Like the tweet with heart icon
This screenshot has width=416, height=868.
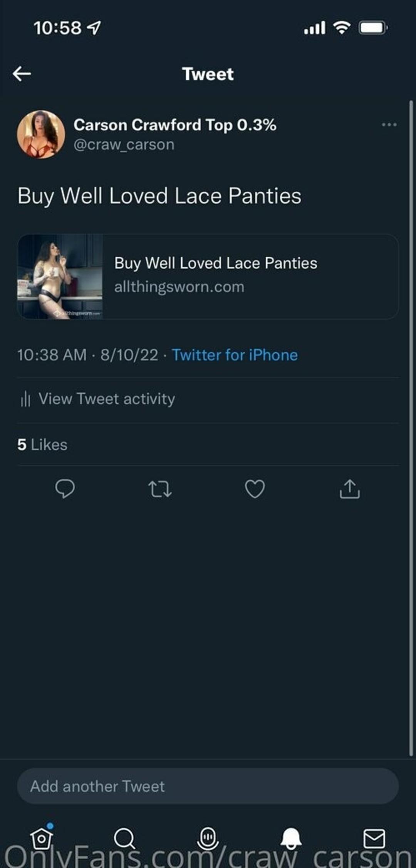click(255, 489)
